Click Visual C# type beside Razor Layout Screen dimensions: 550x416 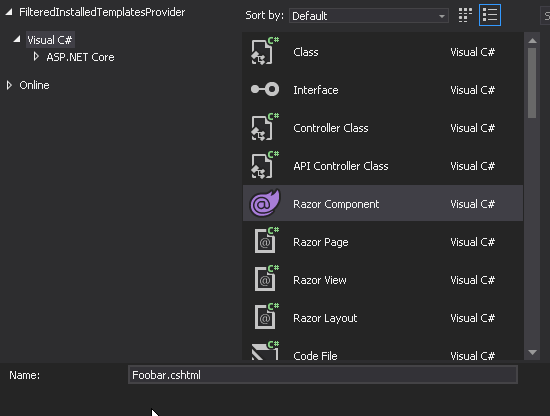pyautogui.click(x=472, y=318)
